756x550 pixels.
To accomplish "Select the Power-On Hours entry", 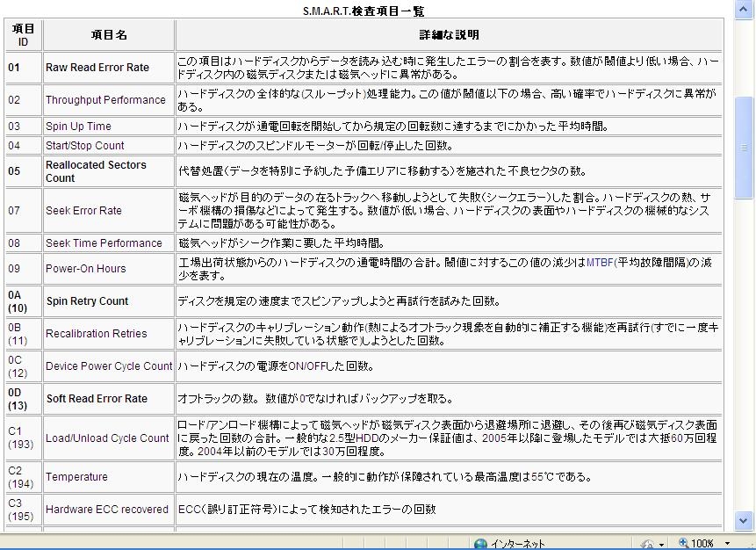I will click(x=86, y=269).
